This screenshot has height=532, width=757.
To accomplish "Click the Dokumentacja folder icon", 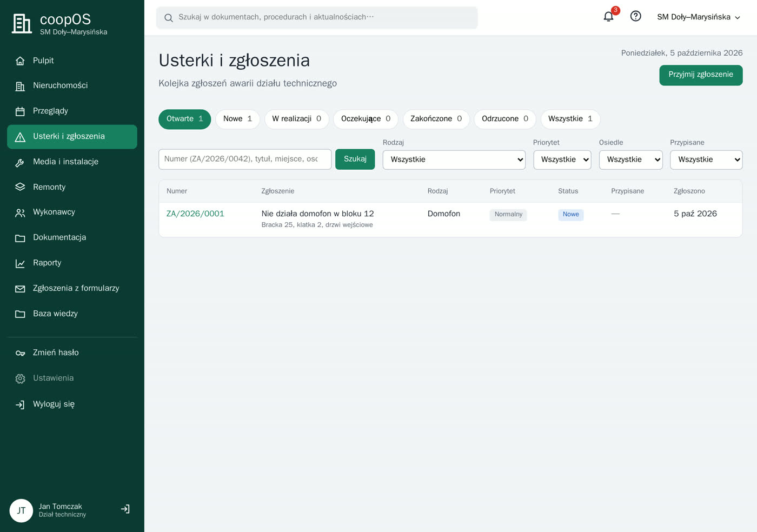I will [x=20, y=238].
